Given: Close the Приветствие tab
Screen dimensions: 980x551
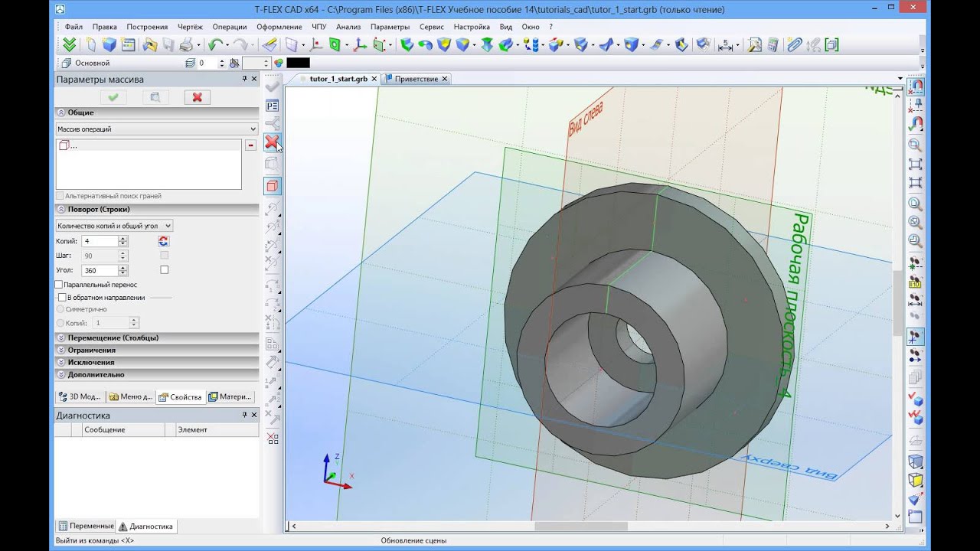Looking at the screenshot, I should tap(445, 79).
